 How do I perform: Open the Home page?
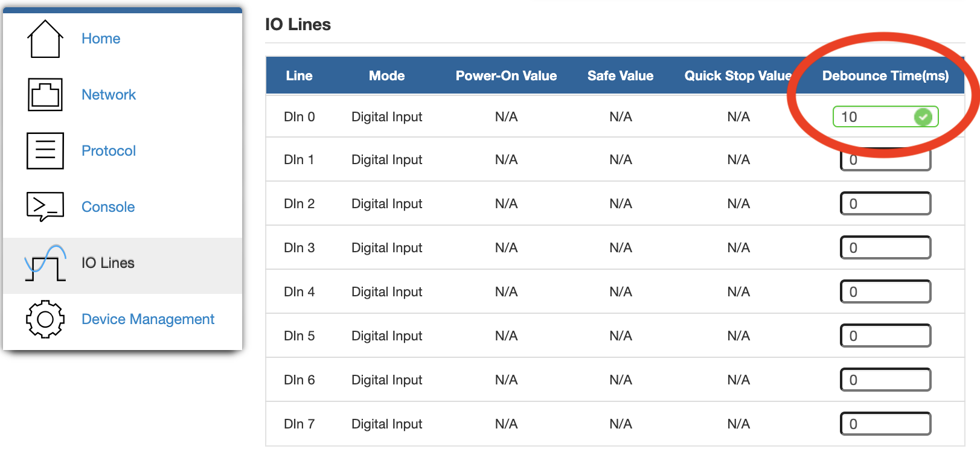[101, 38]
